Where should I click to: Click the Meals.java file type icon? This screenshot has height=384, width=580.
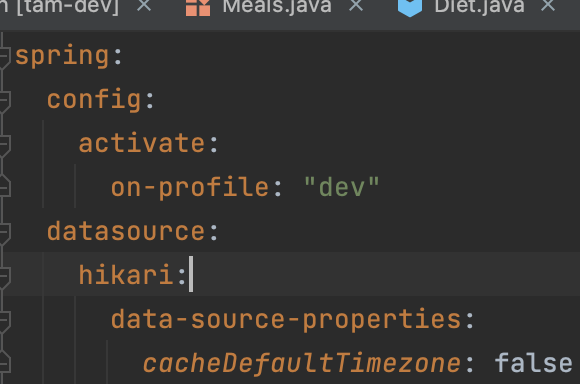pyautogui.click(x=198, y=7)
